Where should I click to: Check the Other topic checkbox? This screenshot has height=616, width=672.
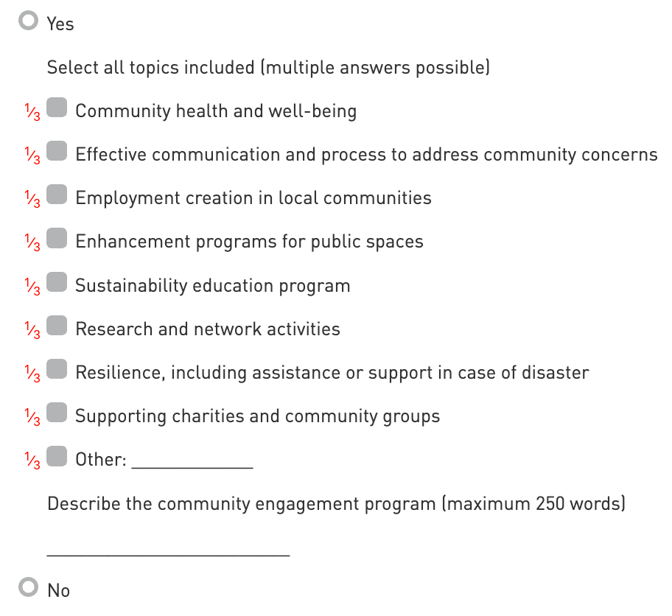[x=57, y=457]
